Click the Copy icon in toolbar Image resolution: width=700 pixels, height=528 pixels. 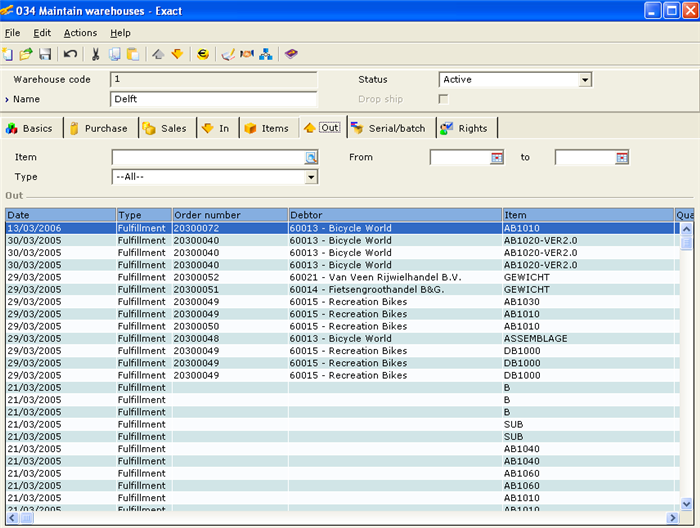pos(114,54)
